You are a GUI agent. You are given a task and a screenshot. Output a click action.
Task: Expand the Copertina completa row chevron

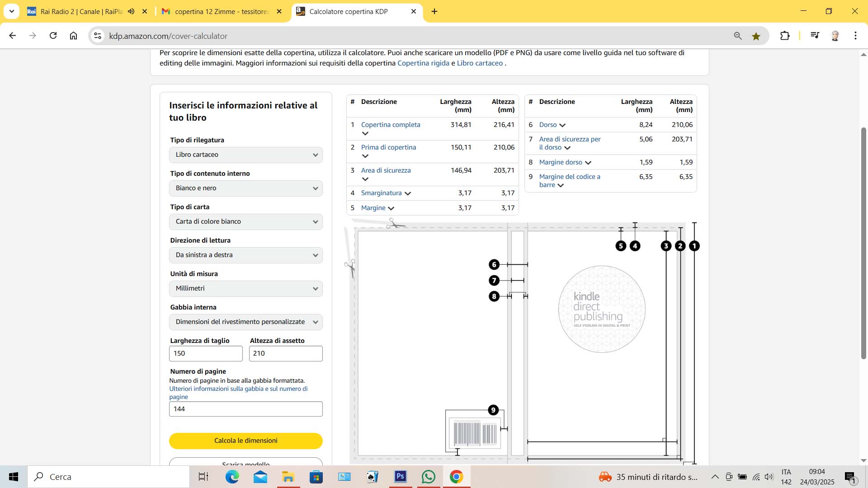pos(365,133)
